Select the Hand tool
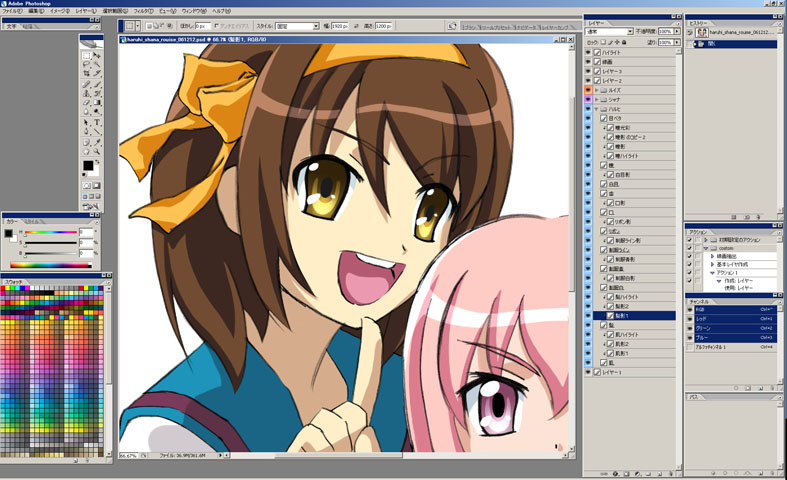787x480 pixels. [86, 152]
